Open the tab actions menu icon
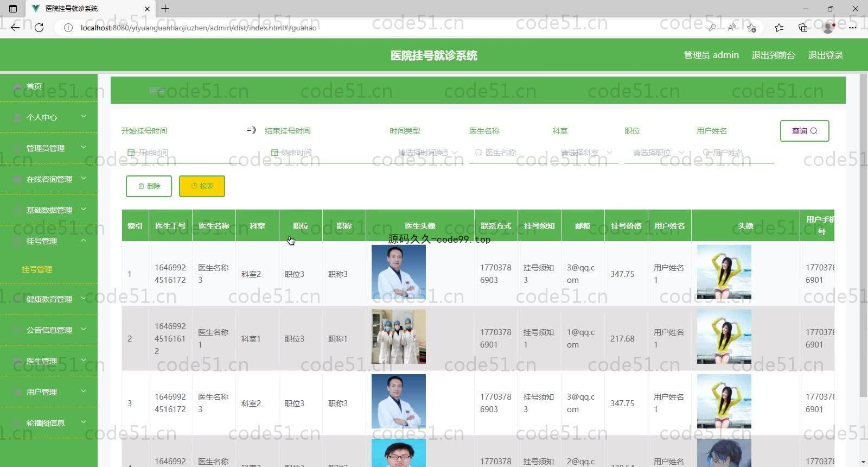 coord(13,8)
